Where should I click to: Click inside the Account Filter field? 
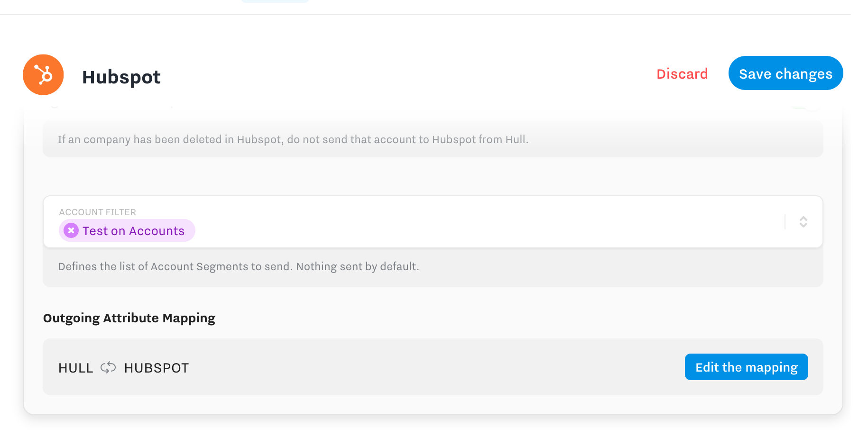433,222
